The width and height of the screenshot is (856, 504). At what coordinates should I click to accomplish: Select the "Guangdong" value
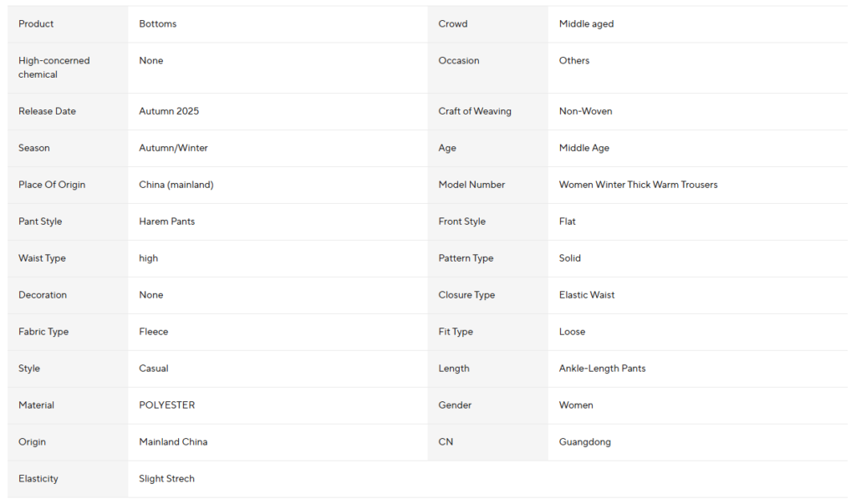[584, 442]
